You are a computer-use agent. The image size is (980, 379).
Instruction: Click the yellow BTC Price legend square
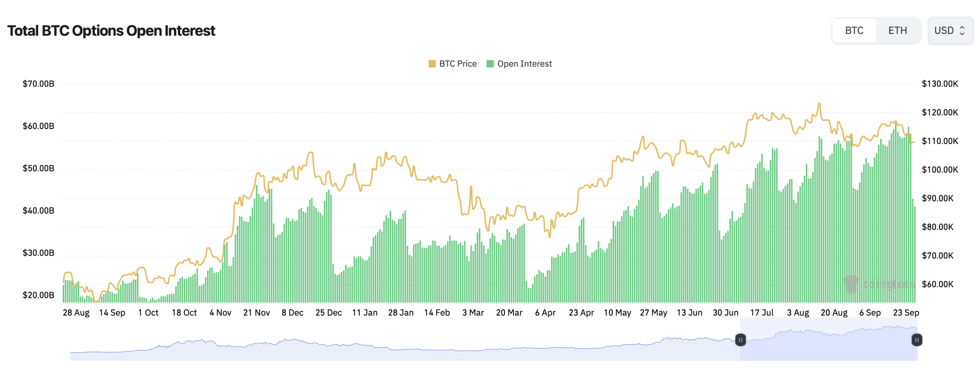(432, 64)
